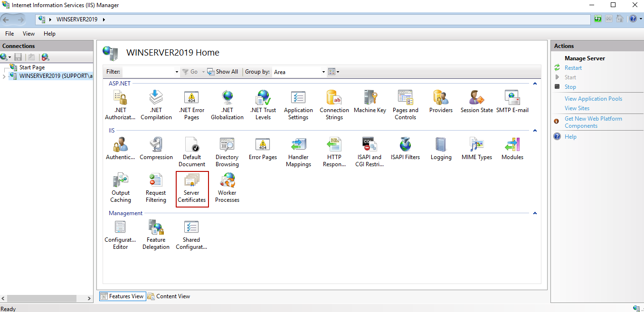Restart the server from Actions pane
Viewport: 644px width, 312px height.
pos(573,67)
